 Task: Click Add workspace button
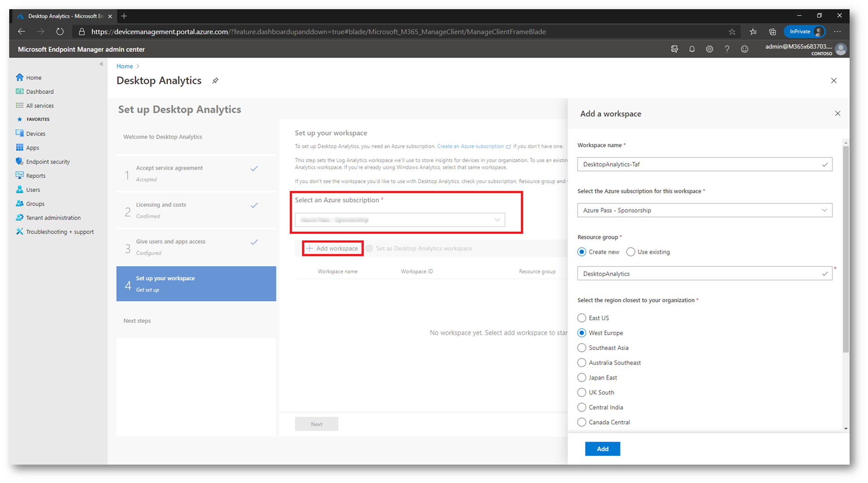click(332, 248)
